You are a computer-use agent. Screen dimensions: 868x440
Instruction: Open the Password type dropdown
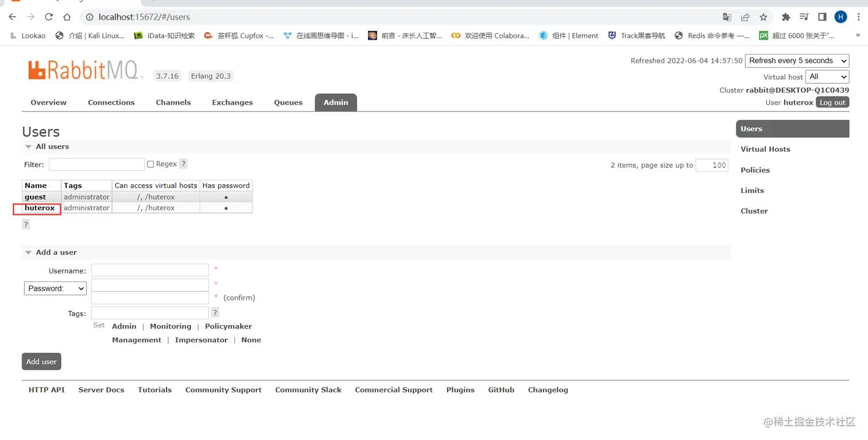coord(55,288)
